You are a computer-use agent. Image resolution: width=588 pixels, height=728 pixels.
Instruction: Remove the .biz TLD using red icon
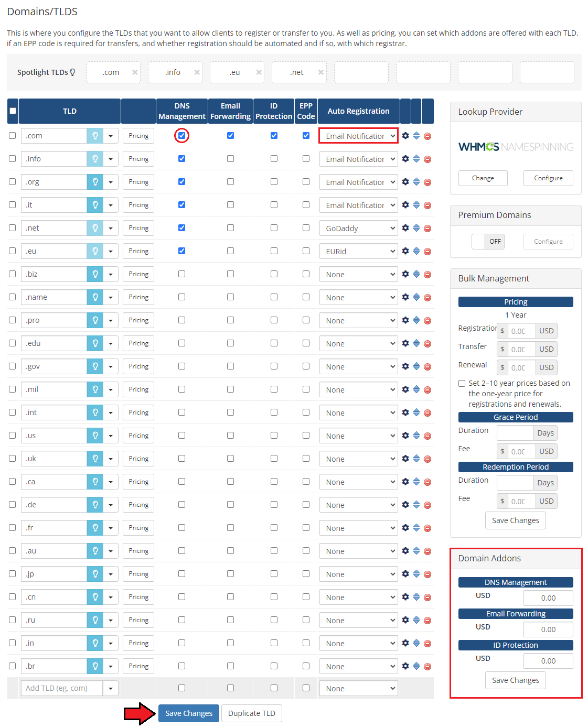(427, 275)
